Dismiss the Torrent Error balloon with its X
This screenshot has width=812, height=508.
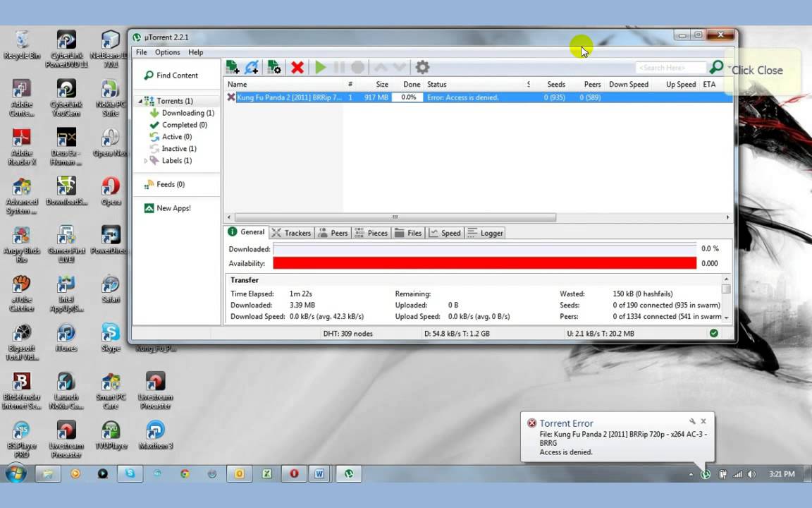click(703, 421)
